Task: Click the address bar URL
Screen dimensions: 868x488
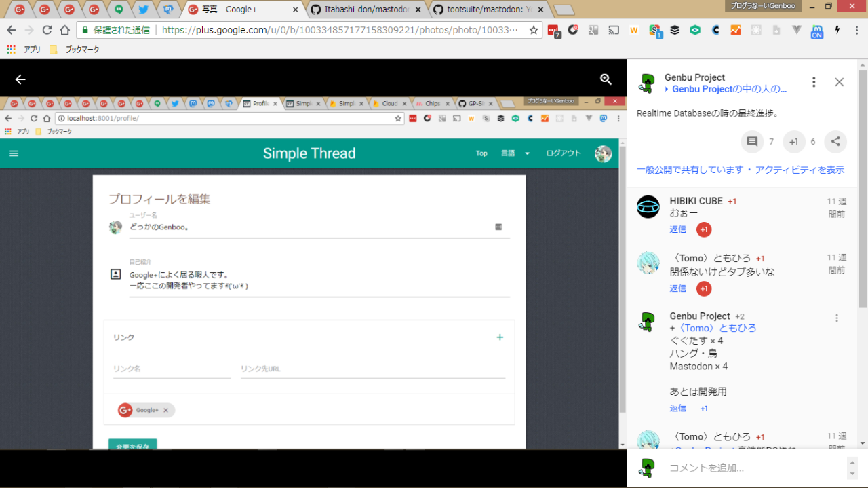Action: pyautogui.click(x=339, y=30)
